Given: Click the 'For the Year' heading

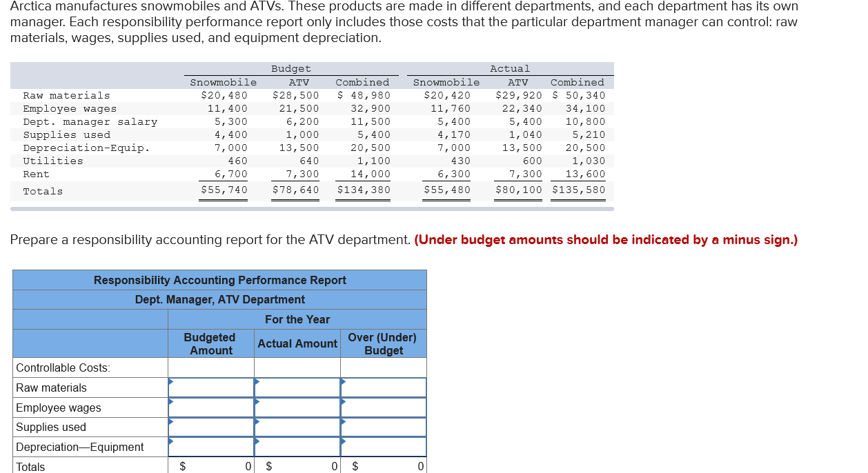Looking at the screenshot, I should click(x=297, y=319).
